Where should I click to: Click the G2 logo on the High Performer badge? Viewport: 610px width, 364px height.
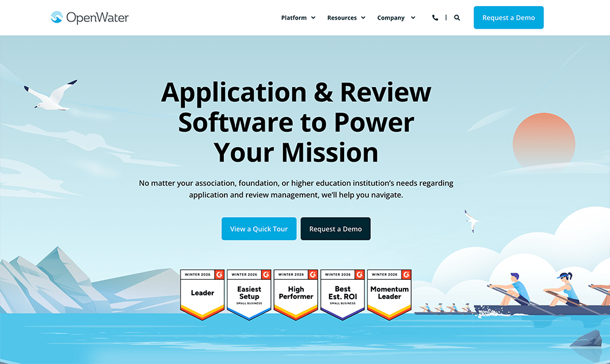click(x=312, y=274)
